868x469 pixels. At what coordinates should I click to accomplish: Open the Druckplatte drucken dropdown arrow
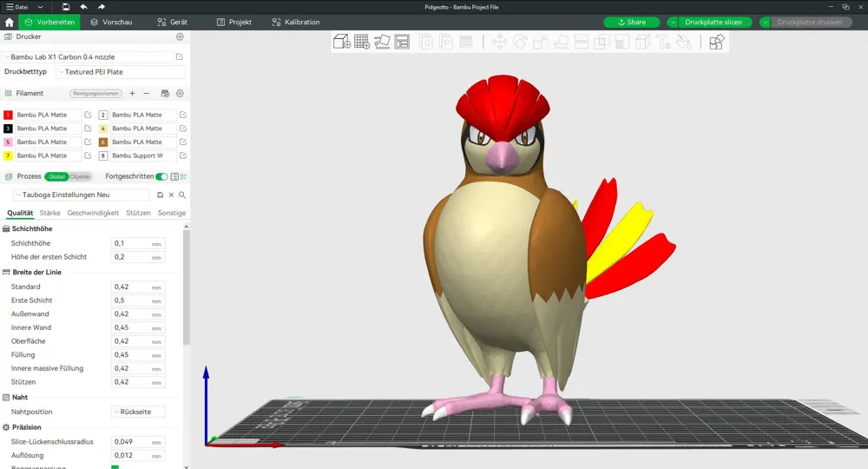pos(765,23)
